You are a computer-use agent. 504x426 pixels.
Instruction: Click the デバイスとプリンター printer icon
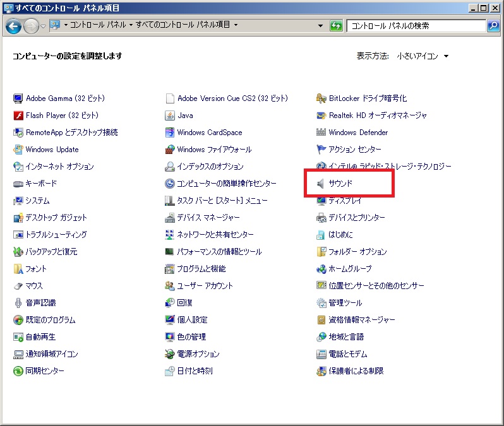pyautogui.click(x=321, y=218)
